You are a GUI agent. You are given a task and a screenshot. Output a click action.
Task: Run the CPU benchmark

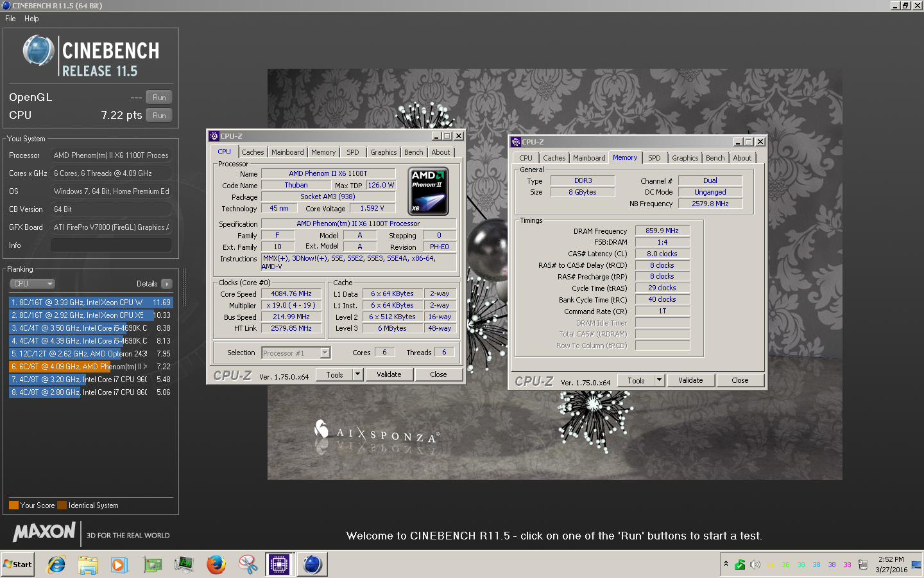point(159,116)
